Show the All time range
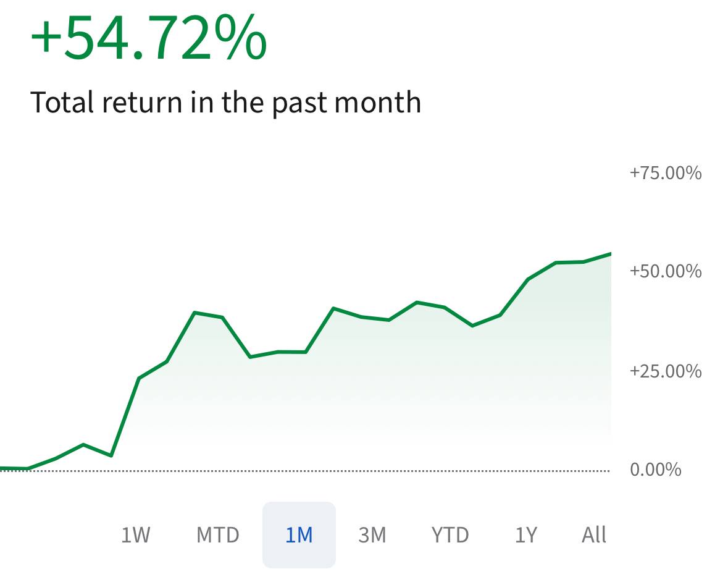 pyautogui.click(x=593, y=534)
